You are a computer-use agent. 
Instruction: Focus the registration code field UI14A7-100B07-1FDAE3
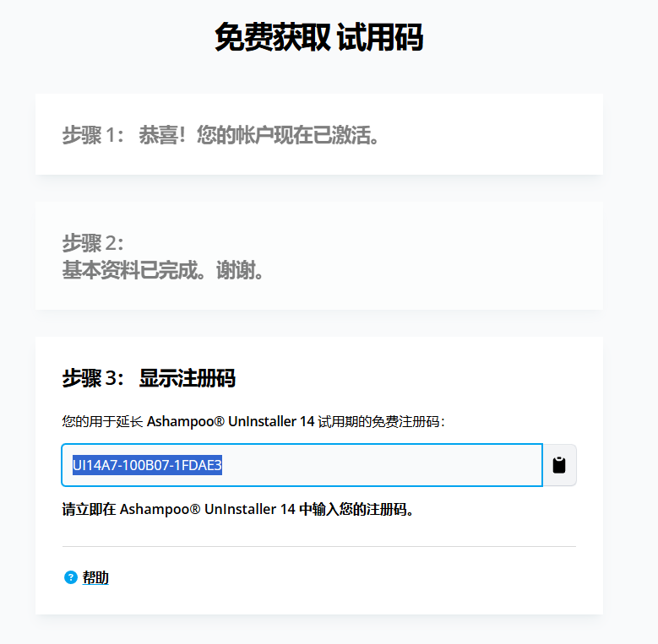click(302, 465)
